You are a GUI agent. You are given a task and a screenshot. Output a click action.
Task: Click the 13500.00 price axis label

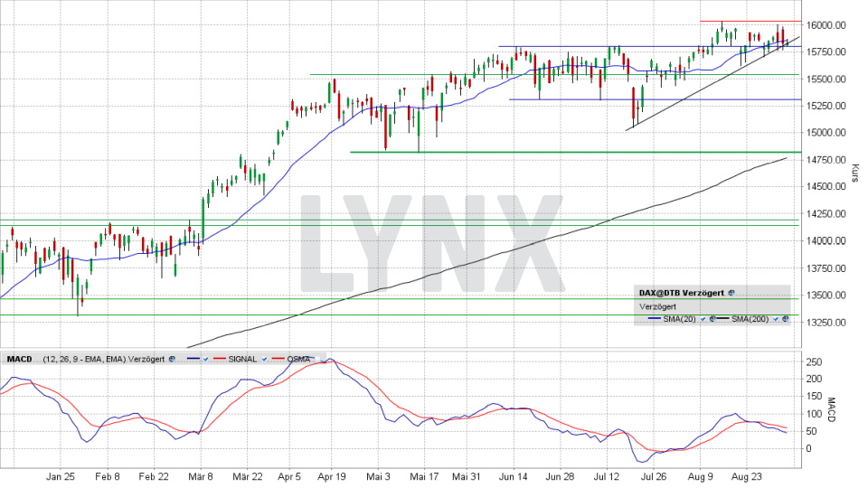tap(826, 296)
